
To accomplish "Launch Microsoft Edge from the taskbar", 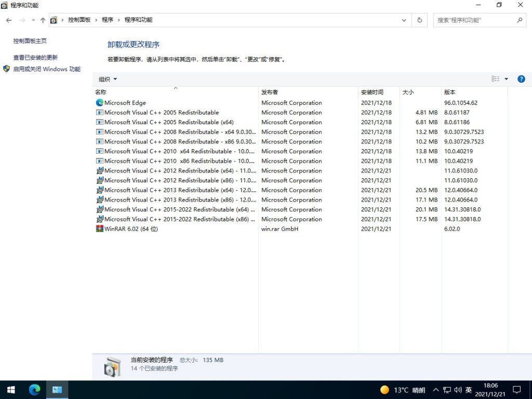I will (x=34, y=390).
